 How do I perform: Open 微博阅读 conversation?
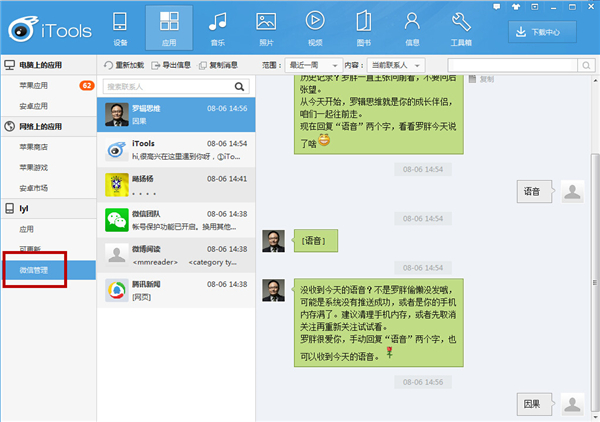pos(176,255)
